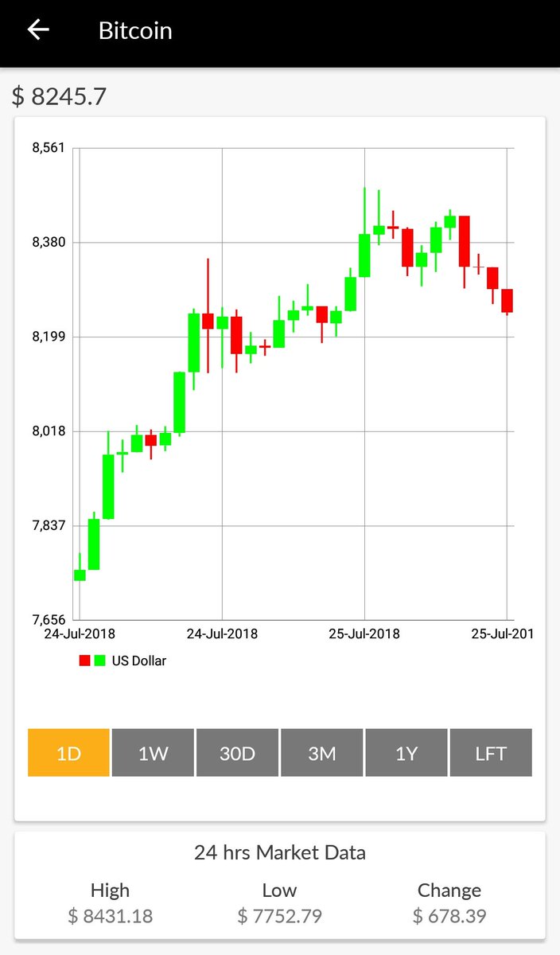Tap the Low label
This screenshot has width=560, height=955.
[x=280, y=891]
